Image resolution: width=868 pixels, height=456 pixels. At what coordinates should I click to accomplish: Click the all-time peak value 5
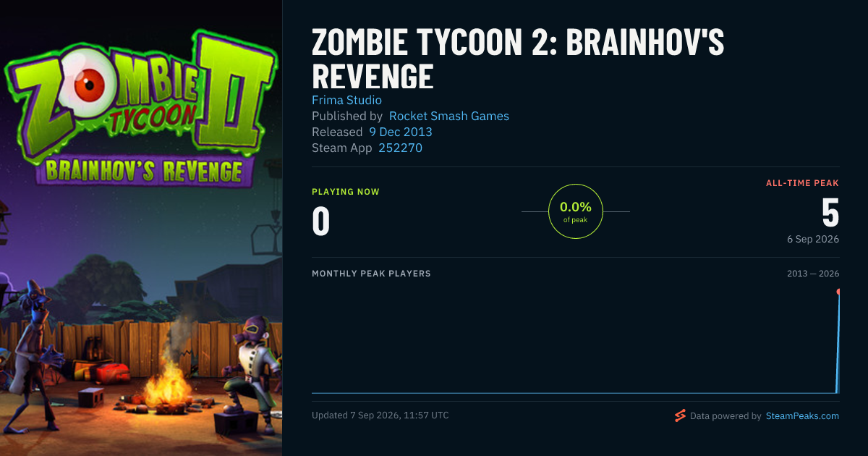830,213
